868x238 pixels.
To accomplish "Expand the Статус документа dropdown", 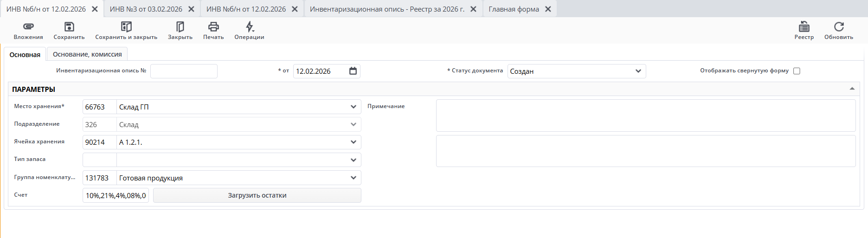I will [x=638, y=71].
